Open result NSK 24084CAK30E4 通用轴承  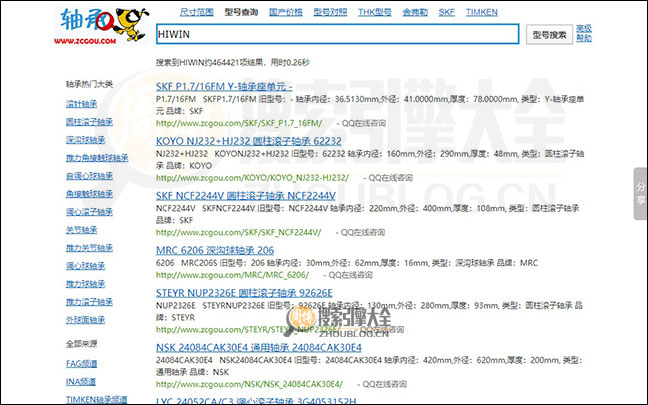click(x=259, y=348)
